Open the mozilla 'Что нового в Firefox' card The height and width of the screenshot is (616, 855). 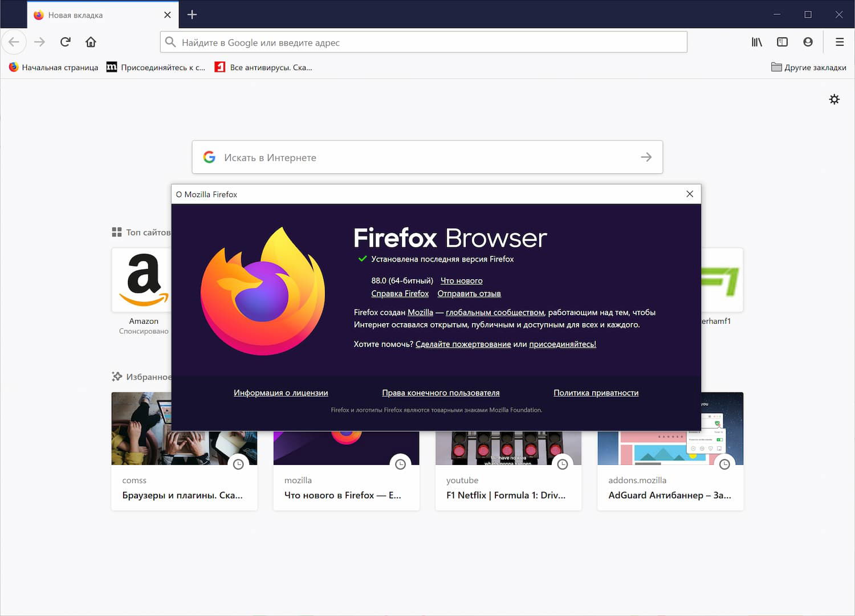click(x=346, y=471)
